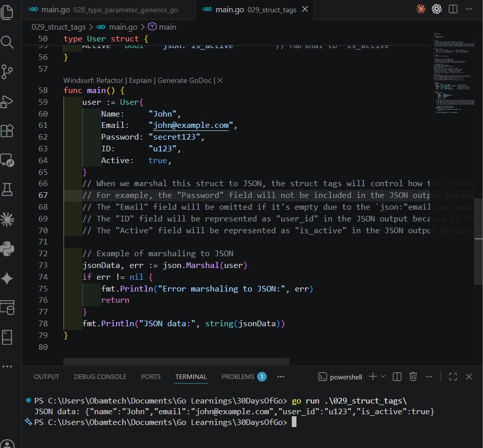Dismiss the Windsurf code lens with X

click(220, 80)
